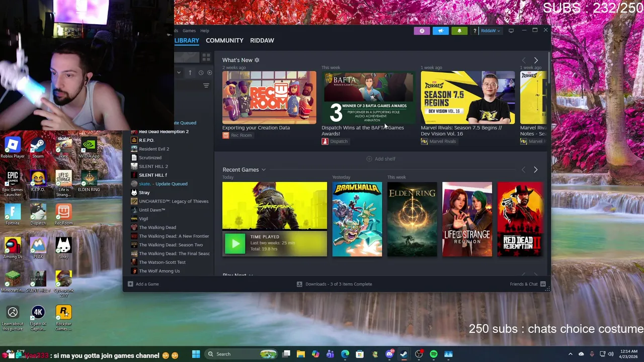Image resolution: width=644 pixels, height=362 pixels.
Task: Advance Recent Games shelf right arrow
Action: coord(536,170)
